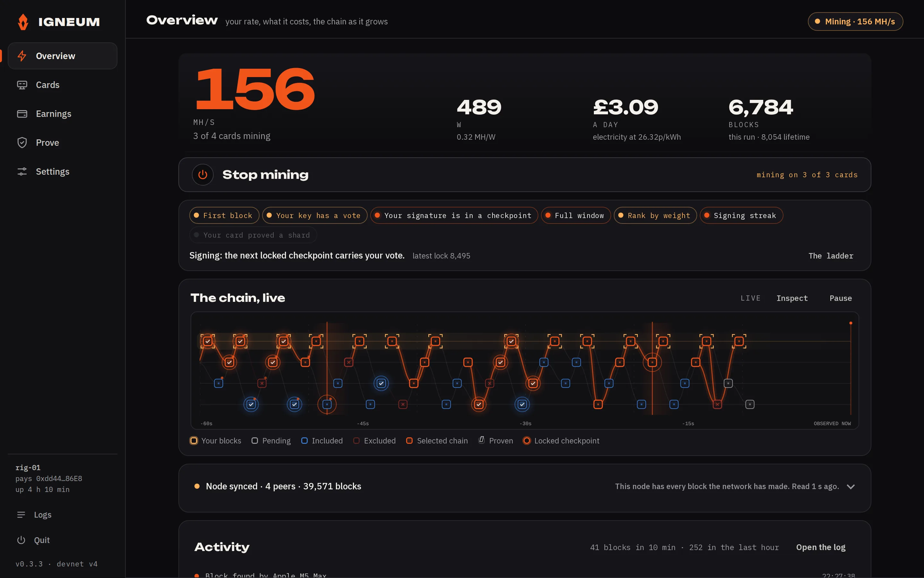924x578 pixels.
Task: Click the LIVE indicator label
Action: click(x=750, y=298)
